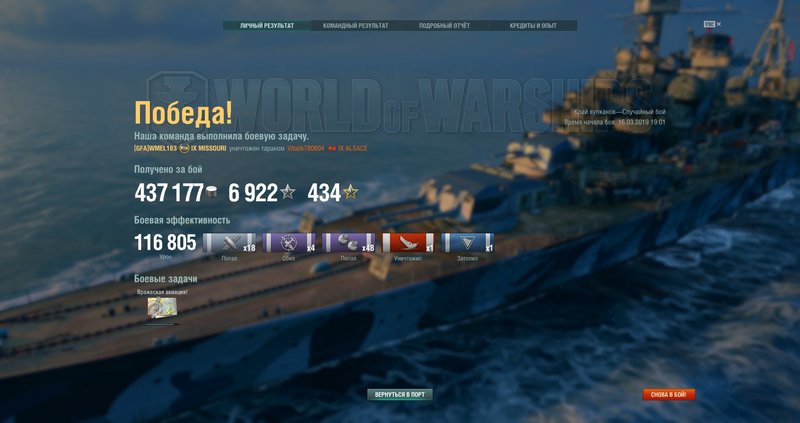The height and width of the screenshot is (423, 800).
Task: Open the Кредиты и опыт tab
Action: coord(533,26)
